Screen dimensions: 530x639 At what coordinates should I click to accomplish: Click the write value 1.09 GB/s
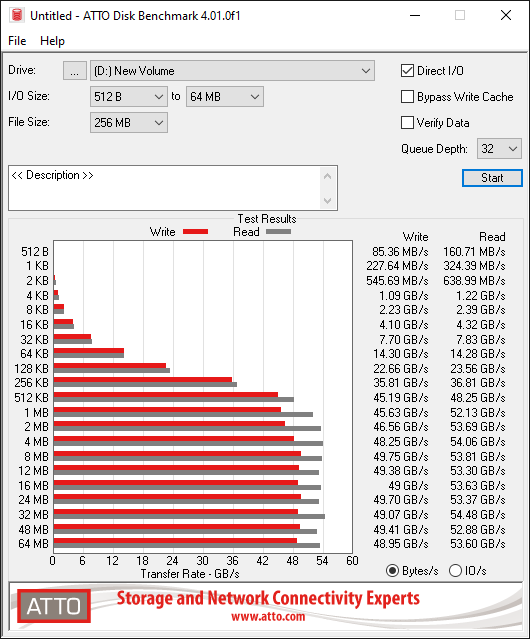[x=404, y=295]
